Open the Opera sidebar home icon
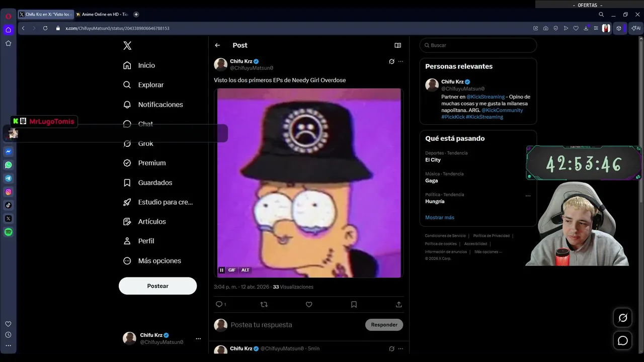Image resolution: width=644 pixels, height=362 pixels. coord(9,30)
